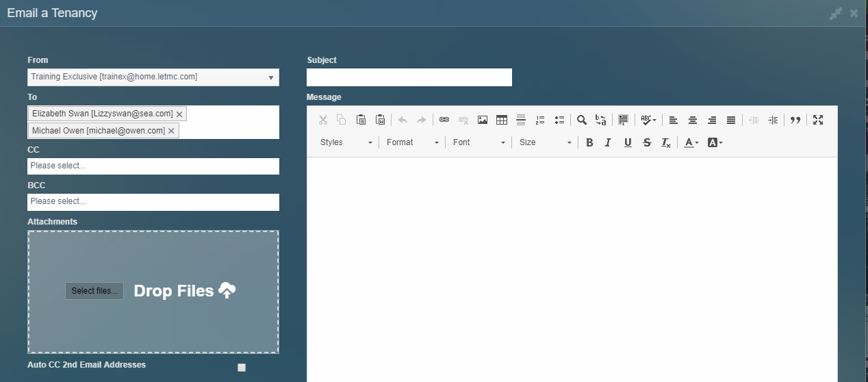Image resolution: width=868 pixels, height=382 pixels.
Task: Toggle italic formatting
Action: (x=608, y=142)
